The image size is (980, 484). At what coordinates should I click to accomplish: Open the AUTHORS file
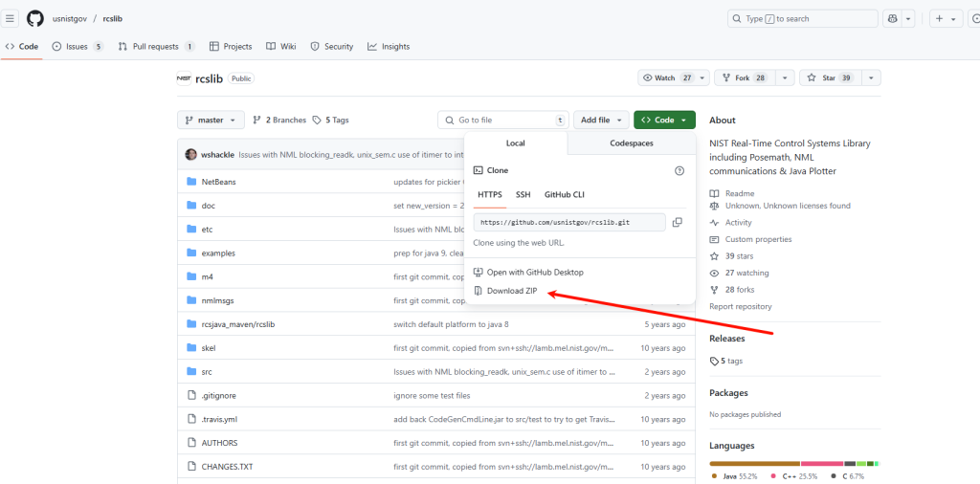click(x=219, y=443)
